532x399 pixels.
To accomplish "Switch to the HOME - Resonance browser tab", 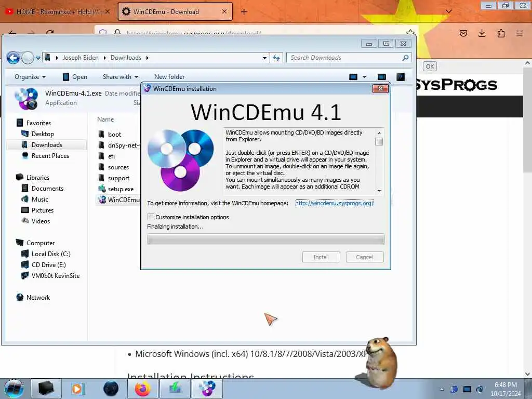I will 58,11.
